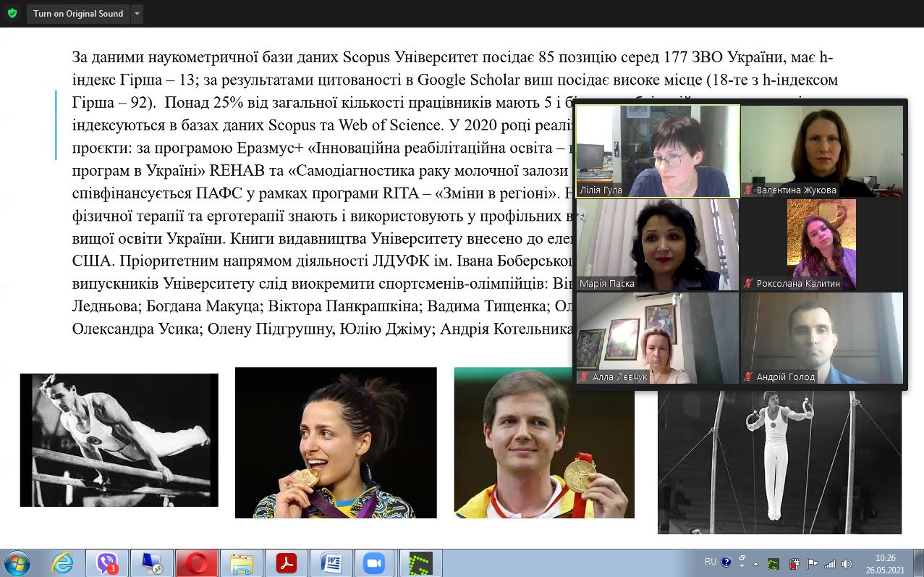Open green screen-capture app on taskbar
The width and height of the screenshot is (924, 577).
[x=420, y=563]
